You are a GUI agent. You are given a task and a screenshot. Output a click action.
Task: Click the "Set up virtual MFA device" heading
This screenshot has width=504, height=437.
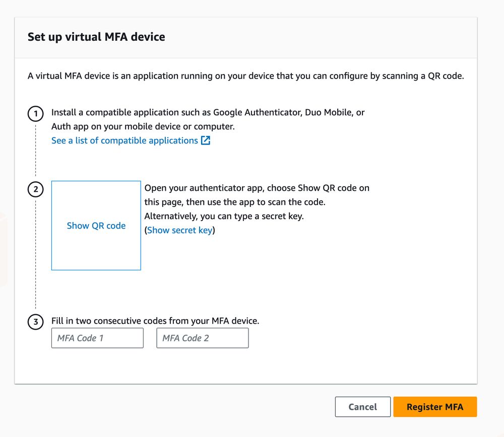pyautogui.click(x=96, y=37)
